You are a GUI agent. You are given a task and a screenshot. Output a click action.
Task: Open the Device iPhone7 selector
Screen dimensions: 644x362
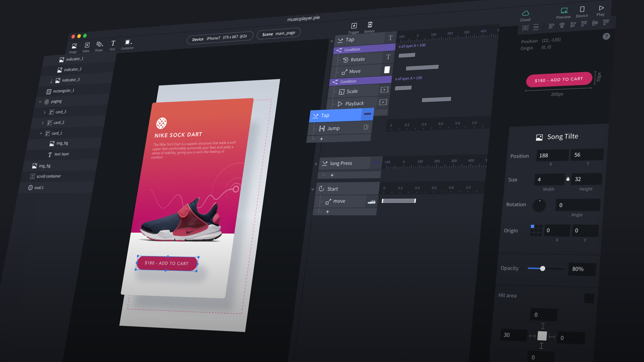tap(220, 38)
